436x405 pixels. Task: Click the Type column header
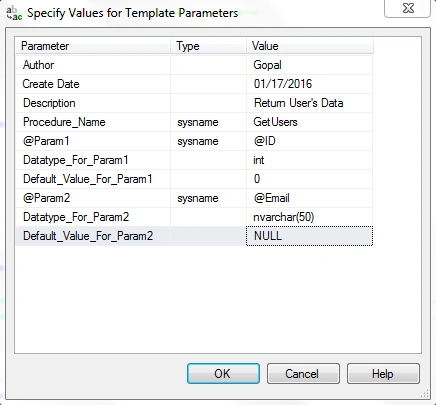click(x=208, y=46)
